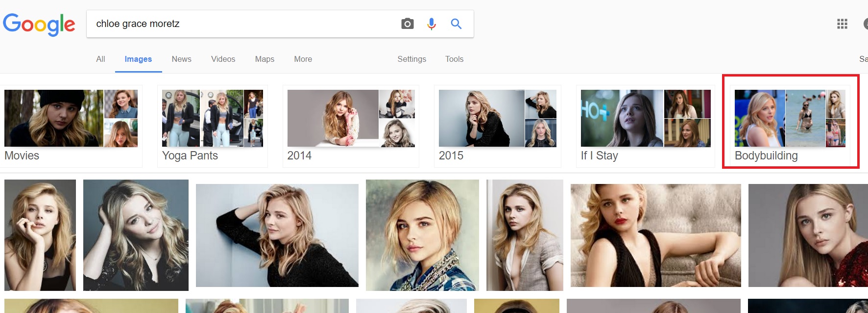Click the If I Stay label text
This screenshot has width=868, height=313.
tap(600, 156)
